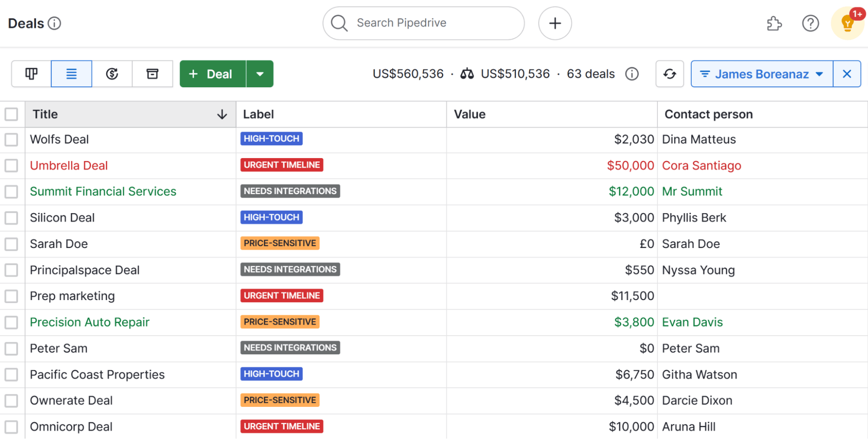The image size is (868, 439).
Task: Refresh the deals list
Action: tap(669, 74)
